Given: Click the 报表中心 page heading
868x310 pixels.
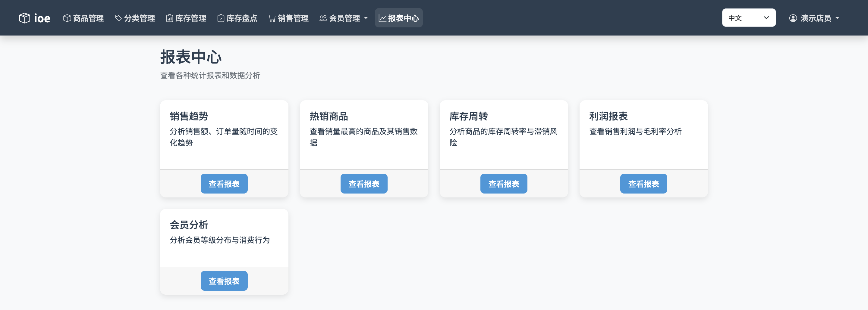Looking at the screenshot, I should pos(191,57).
